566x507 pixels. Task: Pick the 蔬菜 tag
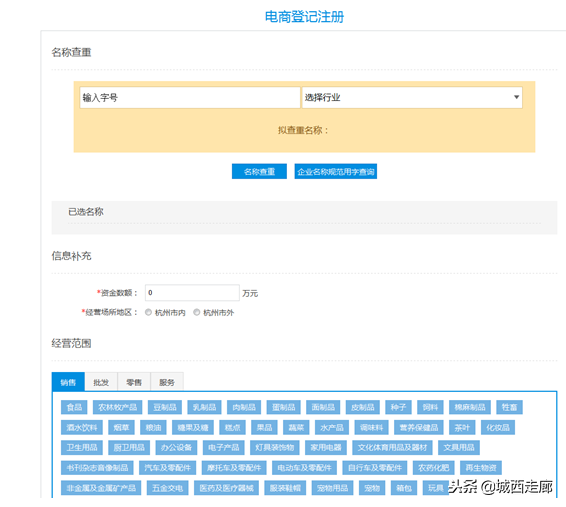coord(296,428)
